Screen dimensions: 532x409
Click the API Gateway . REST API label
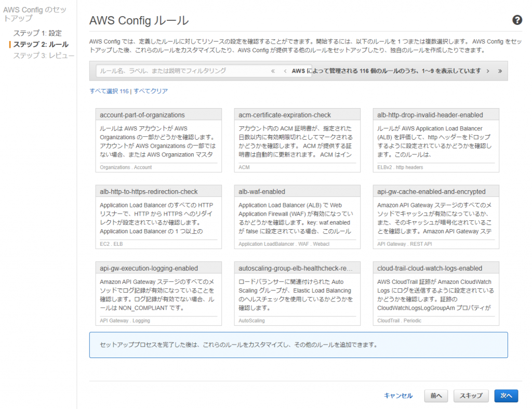tap(404, 244)
